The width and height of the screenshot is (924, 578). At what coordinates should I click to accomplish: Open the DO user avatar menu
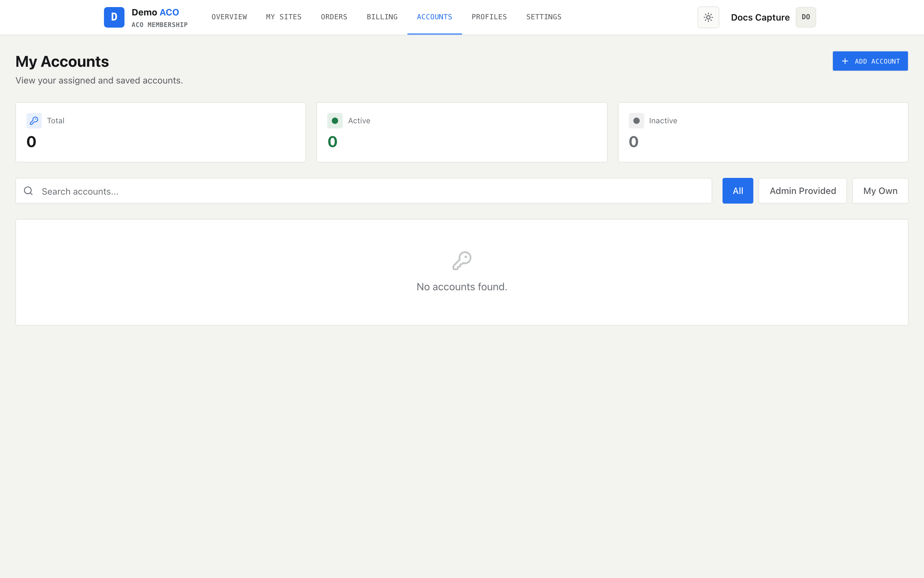tap(806, 17)
